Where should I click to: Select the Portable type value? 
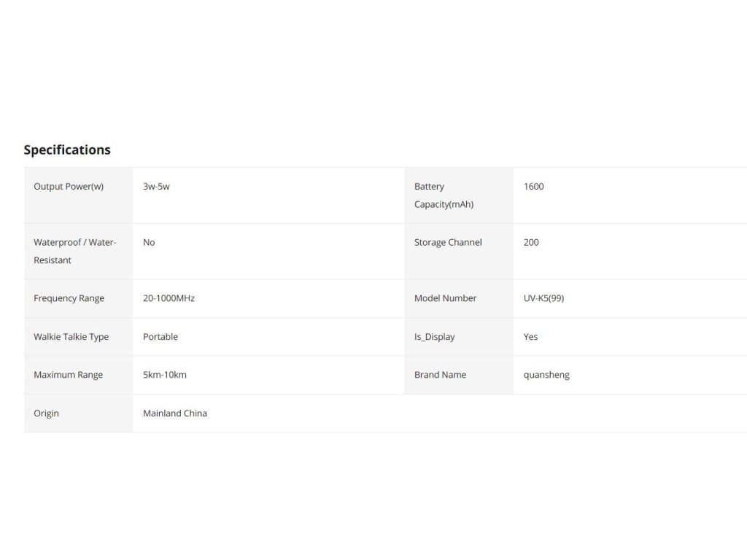click(x=160, y=337)
